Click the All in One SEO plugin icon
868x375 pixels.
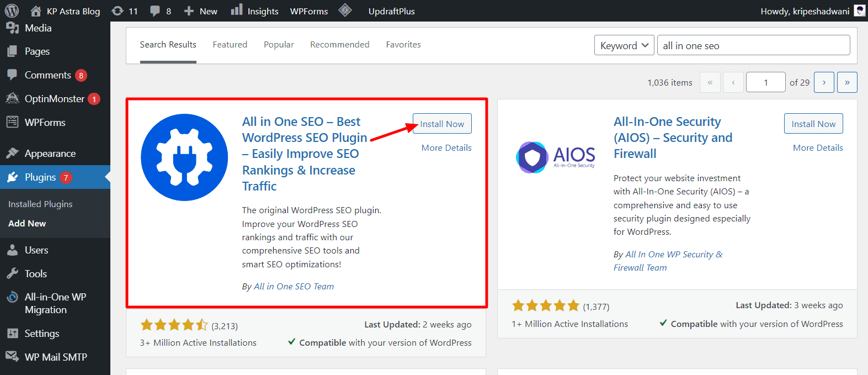coord(184,157)
